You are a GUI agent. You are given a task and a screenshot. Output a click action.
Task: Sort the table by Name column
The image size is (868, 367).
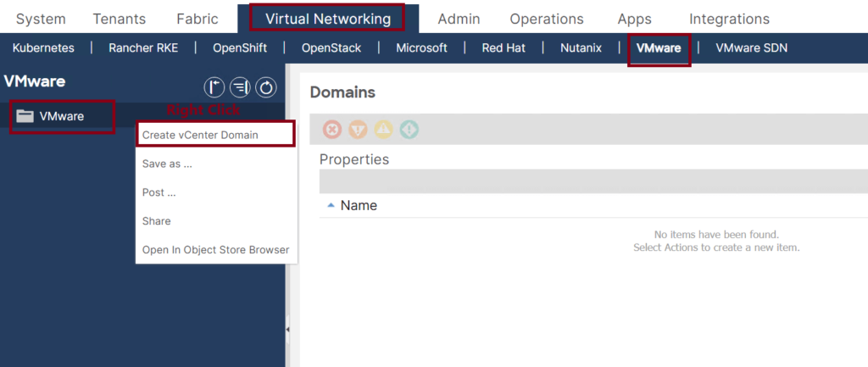click(359, 205)
